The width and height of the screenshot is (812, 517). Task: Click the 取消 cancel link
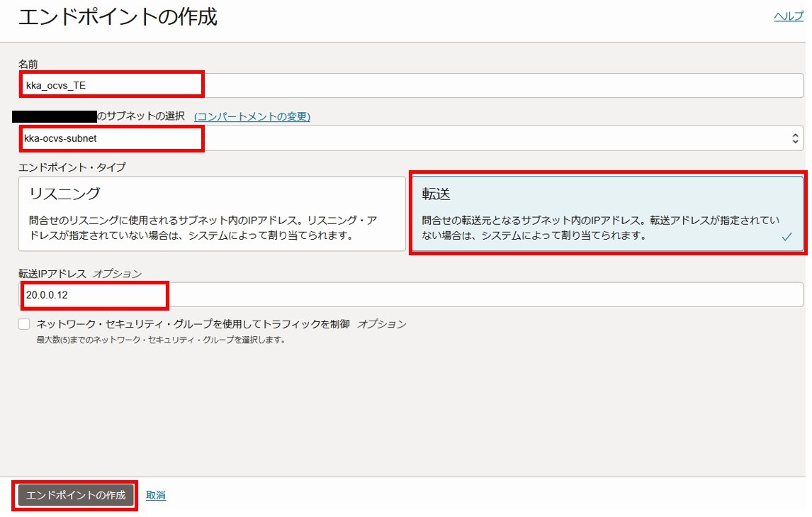point(156,495)
